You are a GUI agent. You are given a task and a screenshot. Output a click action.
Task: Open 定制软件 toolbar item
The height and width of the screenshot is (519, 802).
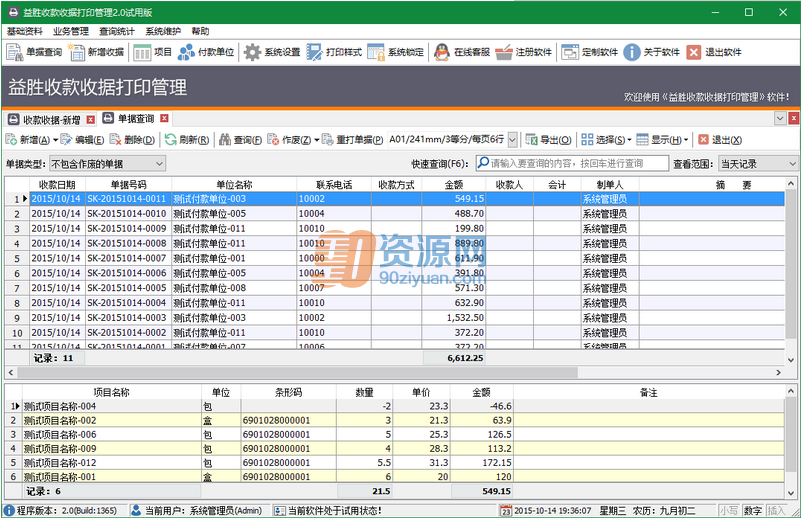(x=589, y=52)
